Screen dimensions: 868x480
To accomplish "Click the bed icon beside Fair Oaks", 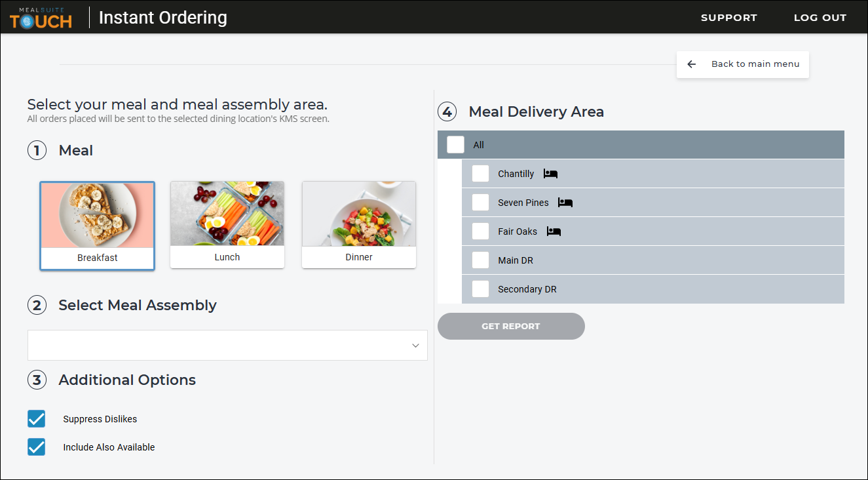I will tap(554, 231).
